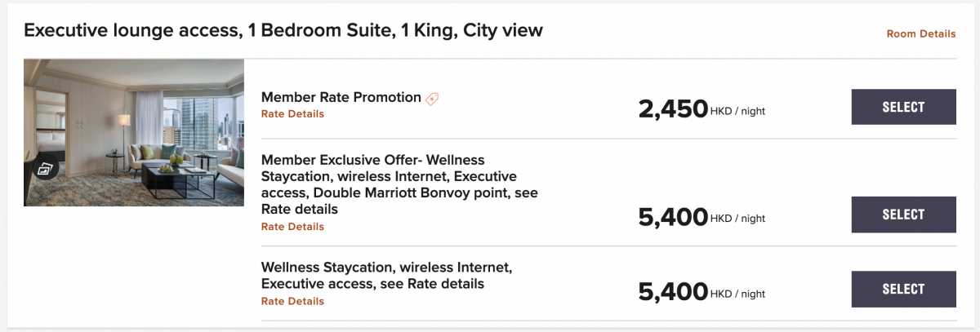View Rate Details under Member Rate Promotion
The image size is (980, 332).
point(292,114)
